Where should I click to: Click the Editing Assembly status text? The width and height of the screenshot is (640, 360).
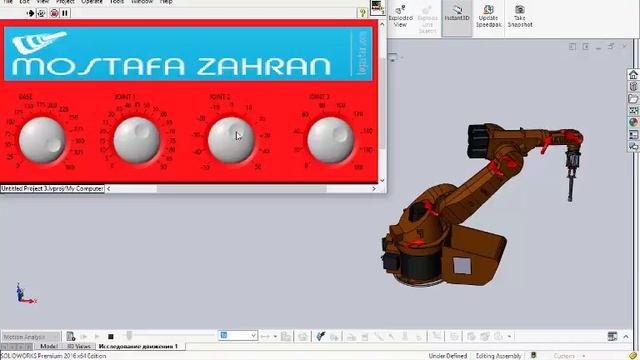[498, 356]
